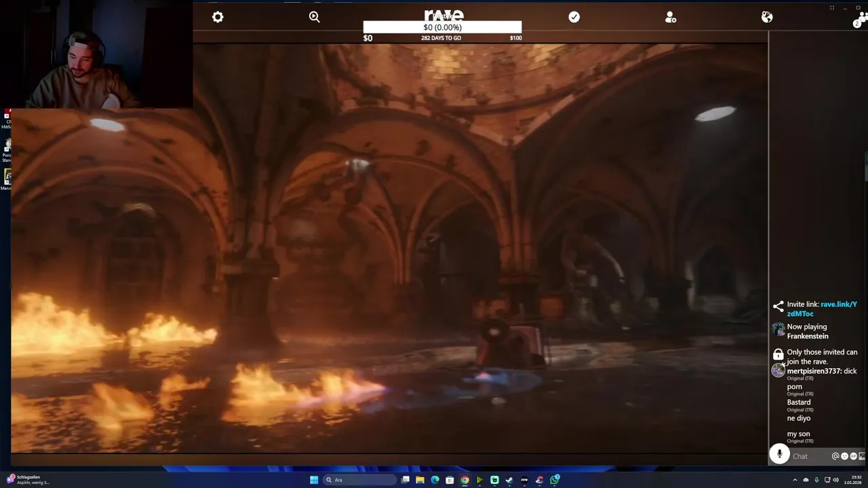The image size is (868, 488).
Task: Open the Rave video search magnifier
Action: (314, 17)
